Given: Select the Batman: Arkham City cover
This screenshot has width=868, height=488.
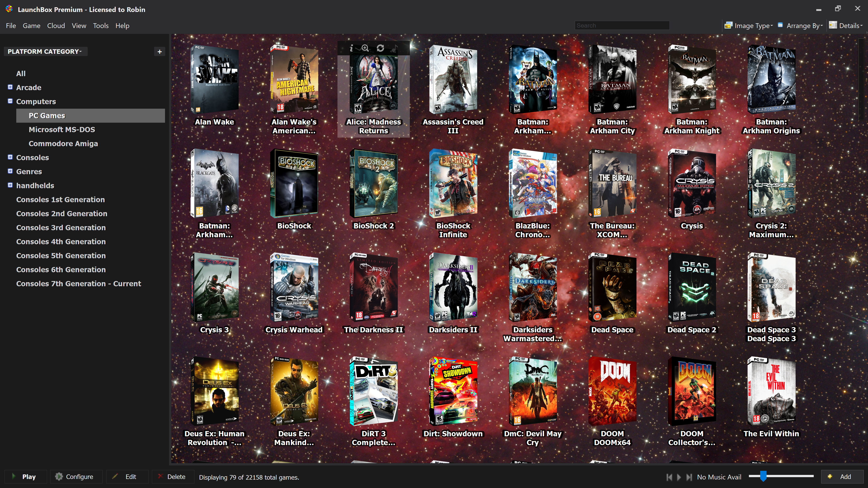Looking at the screenshot, I should click(x=612, y=80).
